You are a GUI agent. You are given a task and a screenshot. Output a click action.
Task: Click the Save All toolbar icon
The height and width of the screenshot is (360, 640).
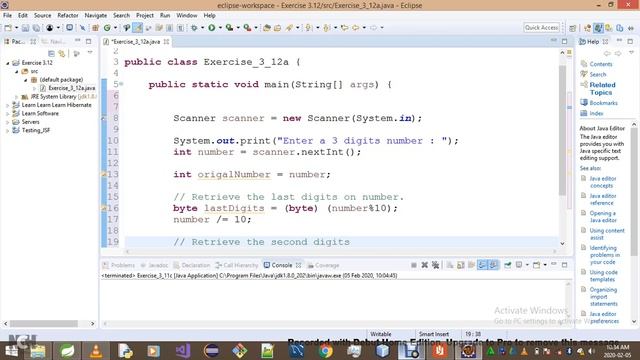[x=36, y=28]
